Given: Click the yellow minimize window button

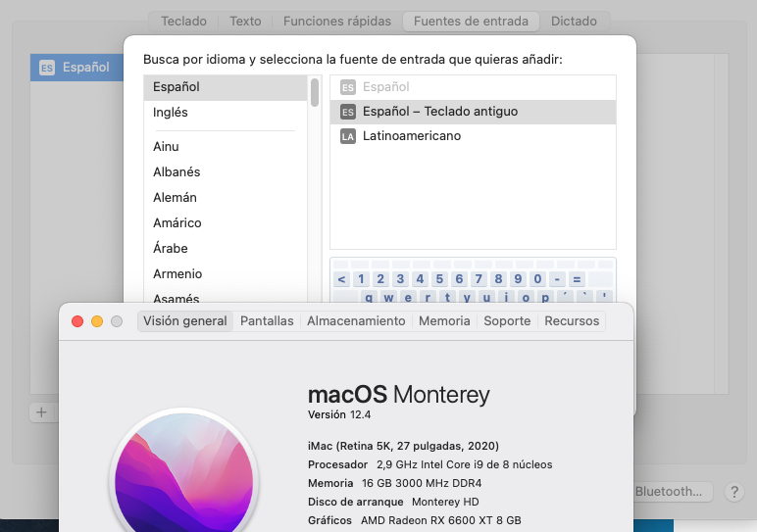Looking at the screenshot, I should pyautogui.click(x=97, y=321).
